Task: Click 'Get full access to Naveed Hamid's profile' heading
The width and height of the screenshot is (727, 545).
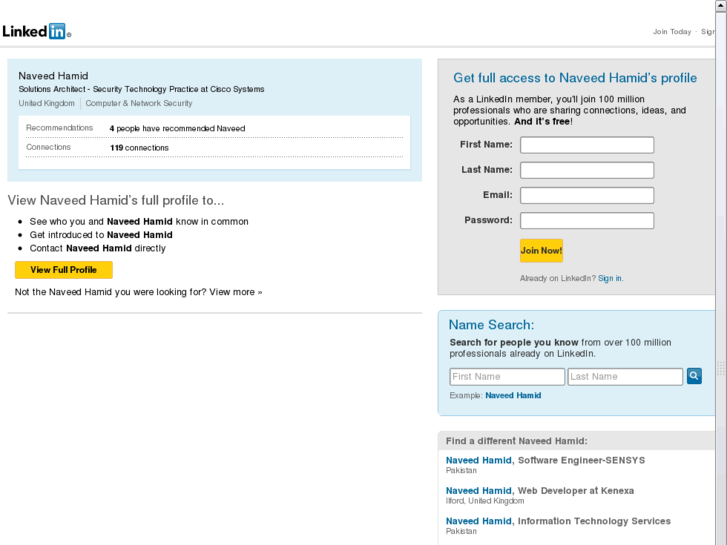Action: pos(575,78)
